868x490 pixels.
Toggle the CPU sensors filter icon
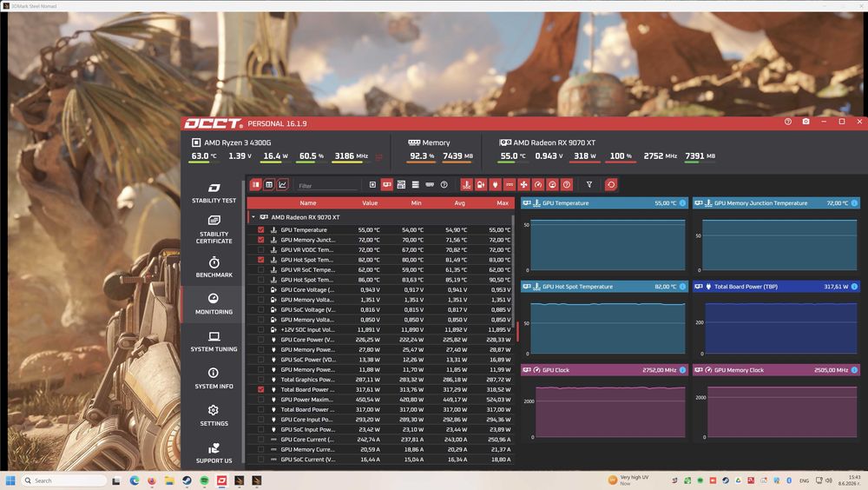372,184
